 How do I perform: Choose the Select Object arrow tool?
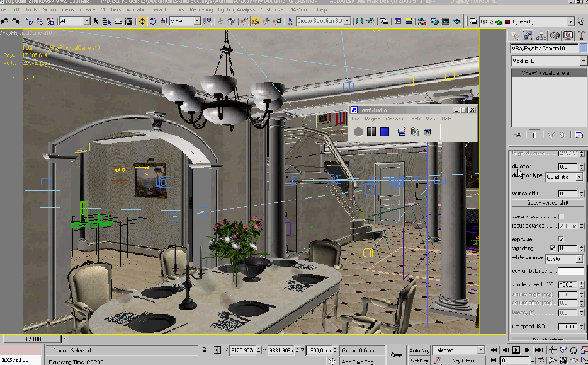tap(96, 21)
